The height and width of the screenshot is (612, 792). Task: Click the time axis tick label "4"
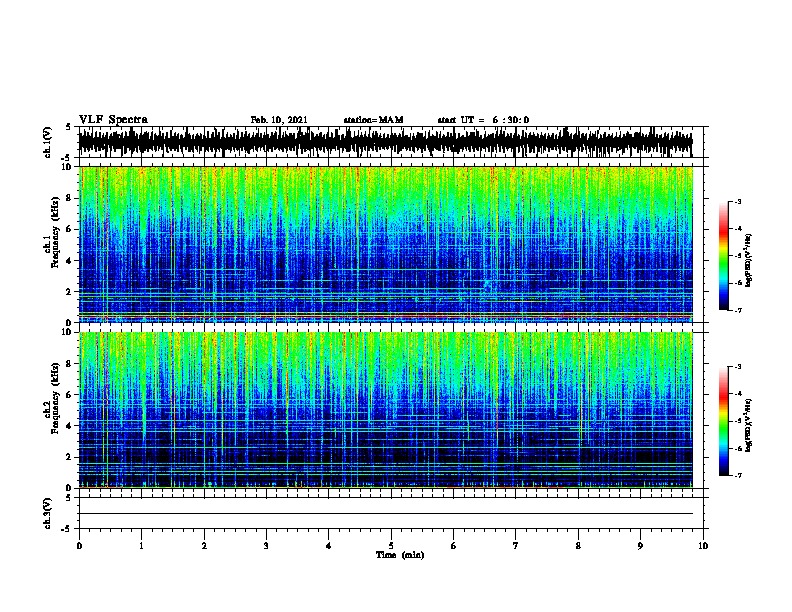click(x=329, y=546)
